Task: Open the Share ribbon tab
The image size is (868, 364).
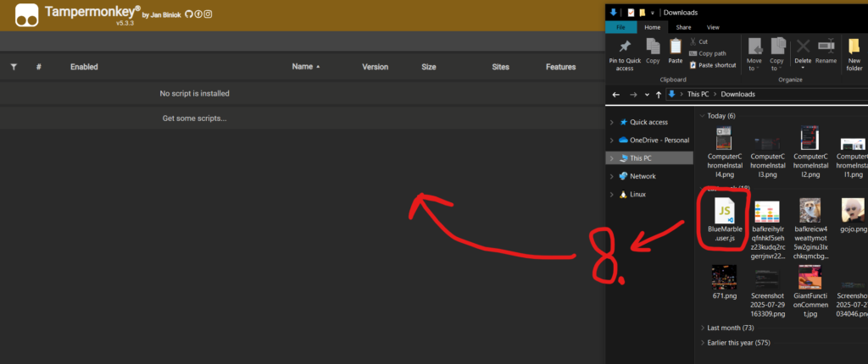Action: (683, 27)
